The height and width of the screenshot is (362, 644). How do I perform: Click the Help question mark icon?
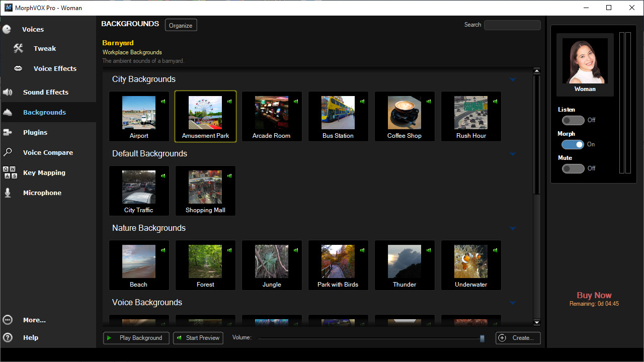coord(8,337)
